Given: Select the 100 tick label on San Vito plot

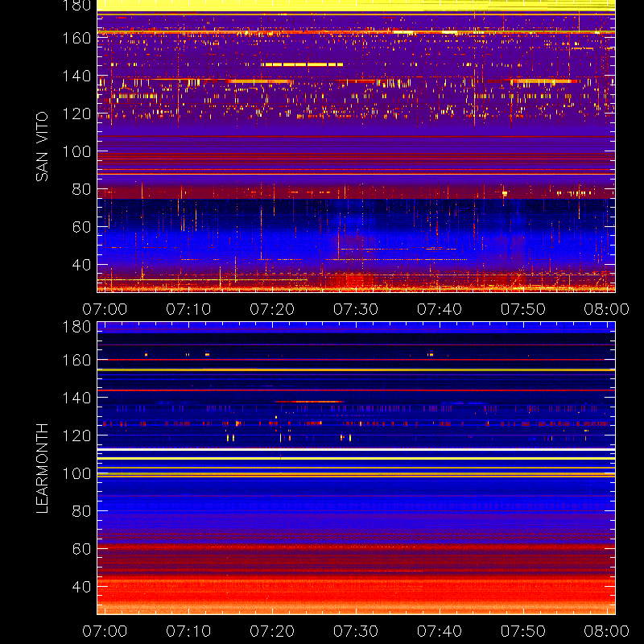Looking at the screenshot, I should 76,151.
